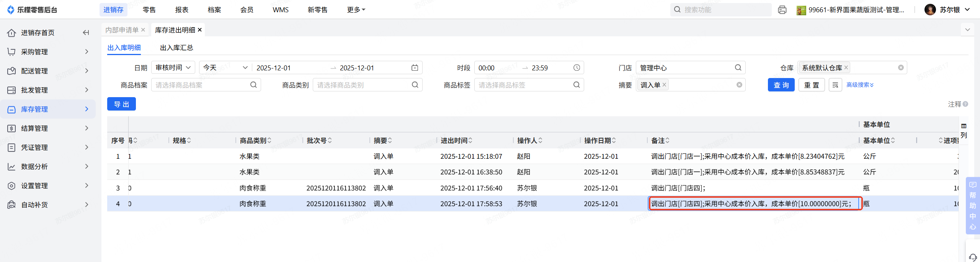Click the calendar icon in date range
The width and height of the screenshot is (980, 262).
415,68
